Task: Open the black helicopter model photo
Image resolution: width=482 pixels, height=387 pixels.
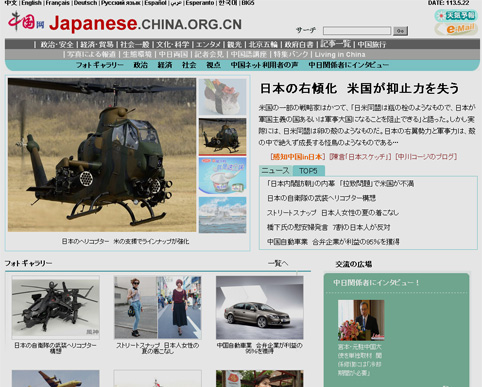Action: click(56, 307)
